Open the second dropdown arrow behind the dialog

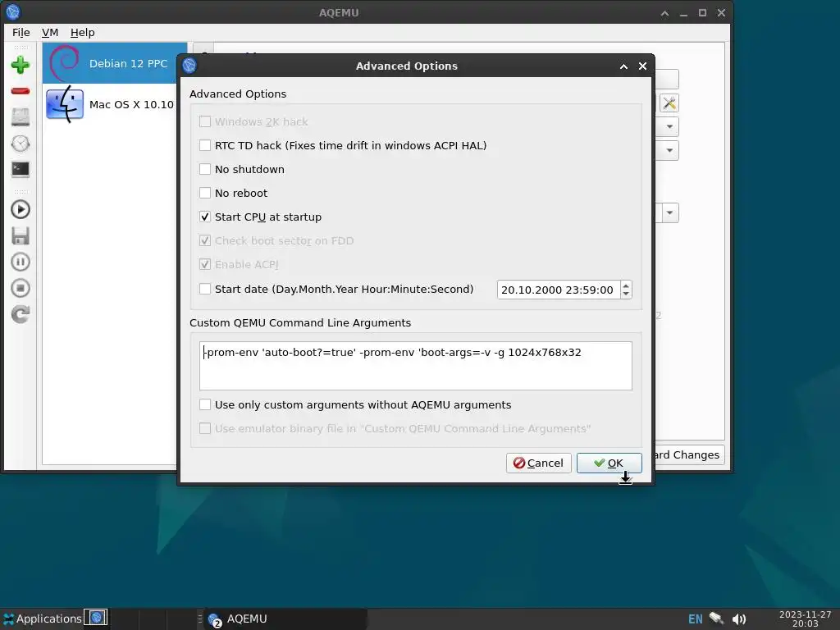pyautogui.click(x=669, y=151)
